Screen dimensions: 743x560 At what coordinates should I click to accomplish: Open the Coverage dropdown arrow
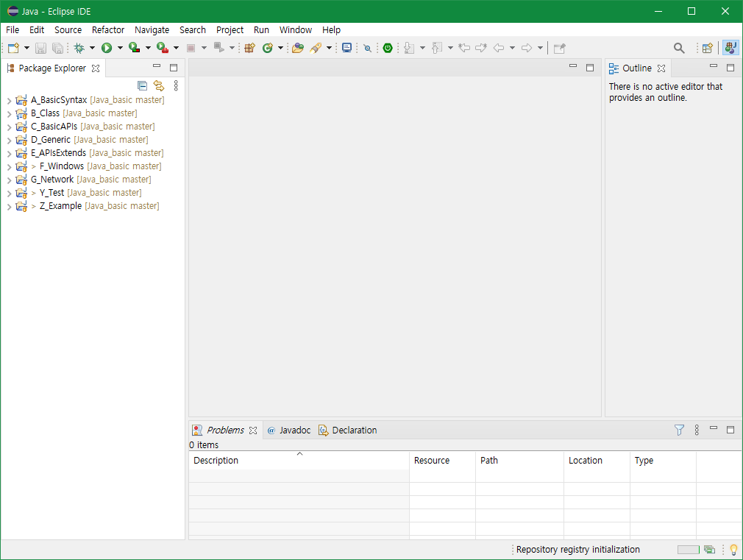pos(148,48)
